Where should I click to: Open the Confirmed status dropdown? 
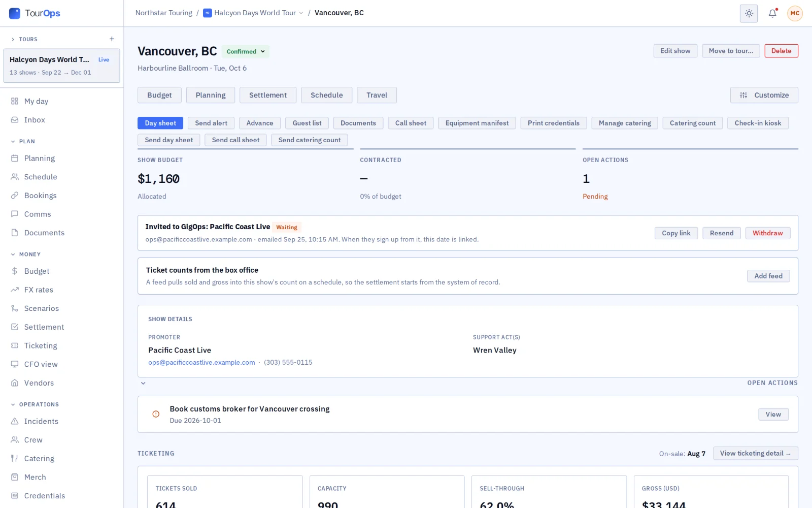pyautogui.click(x=246, y=52)
